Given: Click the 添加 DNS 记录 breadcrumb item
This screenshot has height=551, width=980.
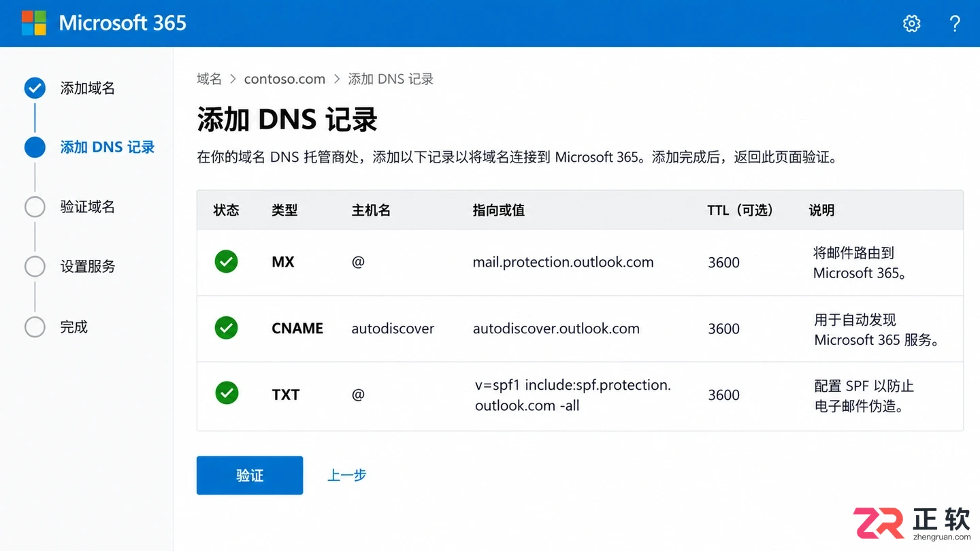Looking at the screenshot, I should click(391, 79).
